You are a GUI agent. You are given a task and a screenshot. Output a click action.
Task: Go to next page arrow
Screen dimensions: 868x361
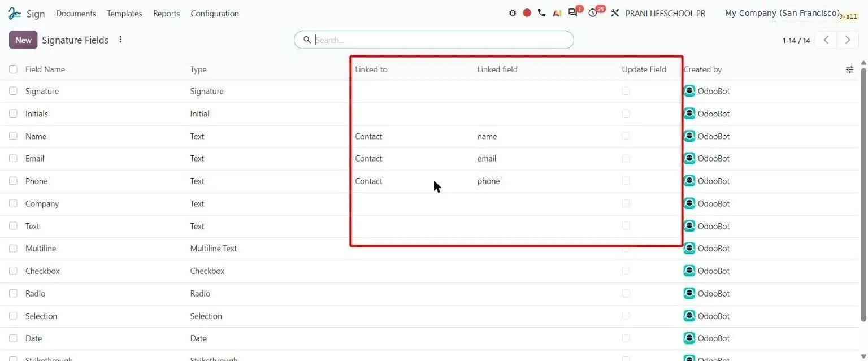848,40
